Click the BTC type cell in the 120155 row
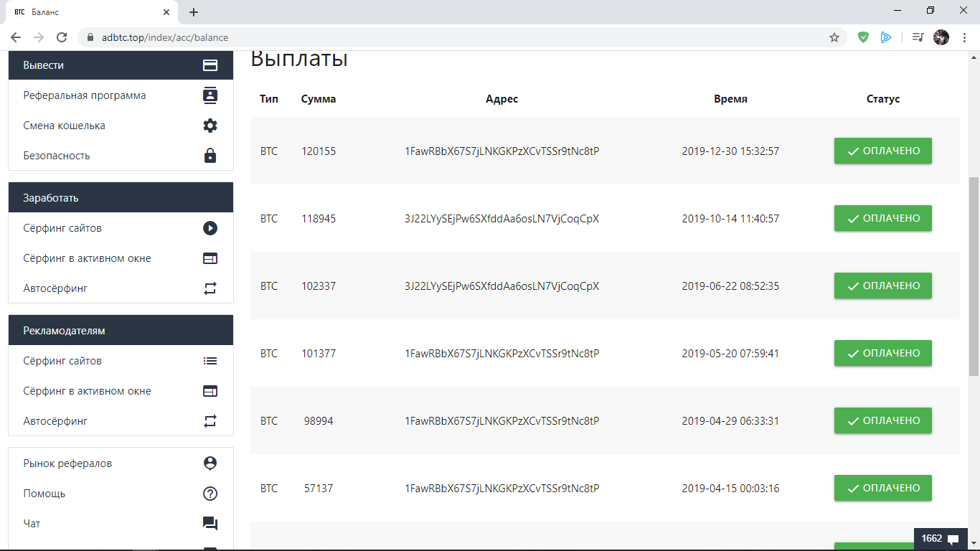 pos(269,151)
